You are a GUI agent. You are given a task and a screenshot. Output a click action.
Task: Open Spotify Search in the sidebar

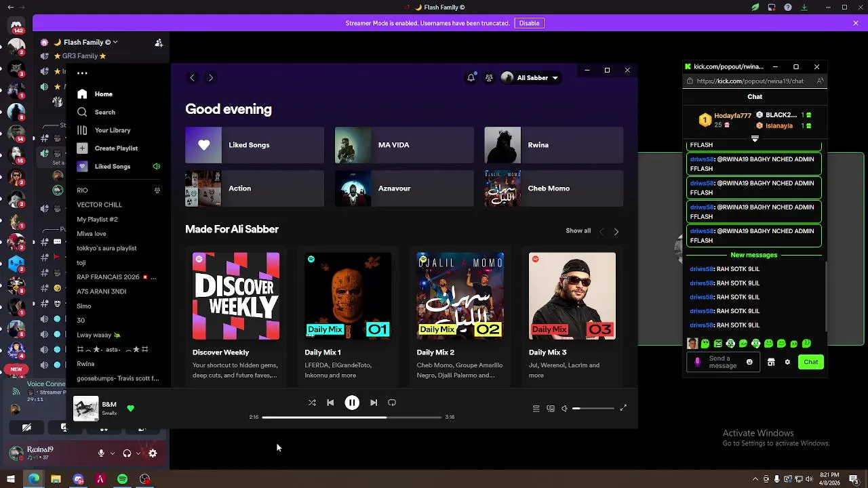tap(96, 112)
